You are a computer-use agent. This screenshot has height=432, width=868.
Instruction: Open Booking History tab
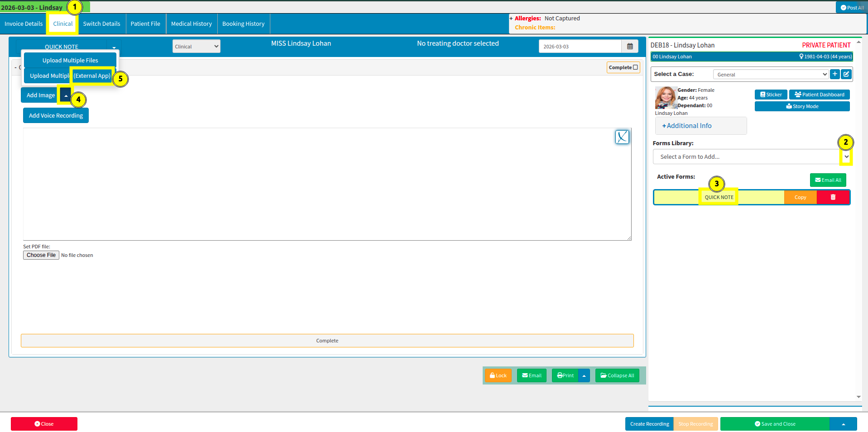pos(243,24)
